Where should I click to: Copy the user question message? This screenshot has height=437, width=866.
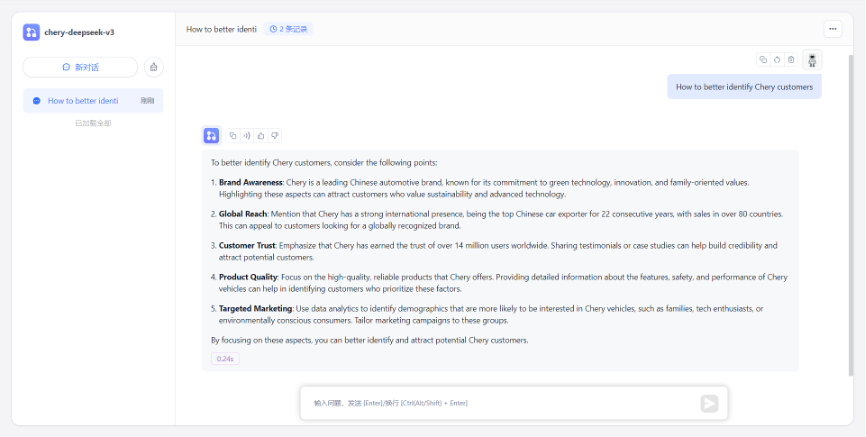click(x=763, y=60)
